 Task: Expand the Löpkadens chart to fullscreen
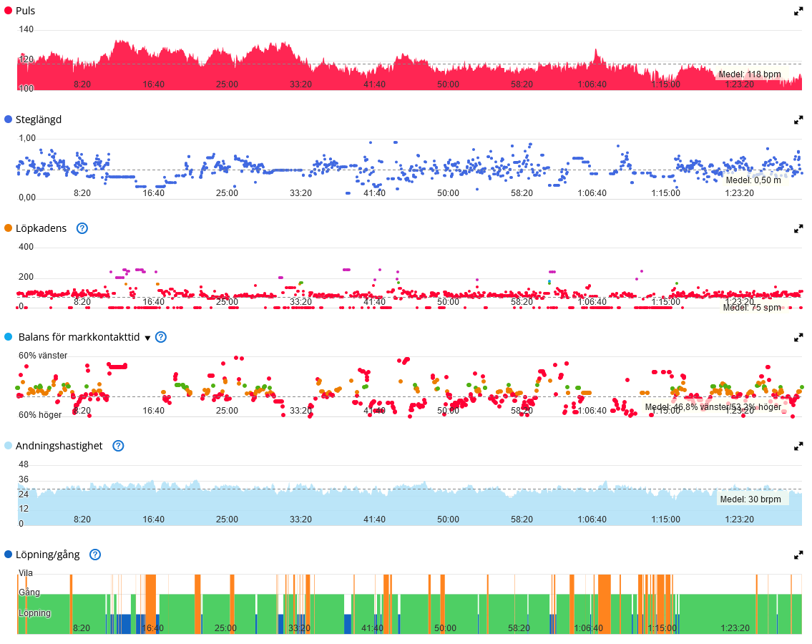798,229
